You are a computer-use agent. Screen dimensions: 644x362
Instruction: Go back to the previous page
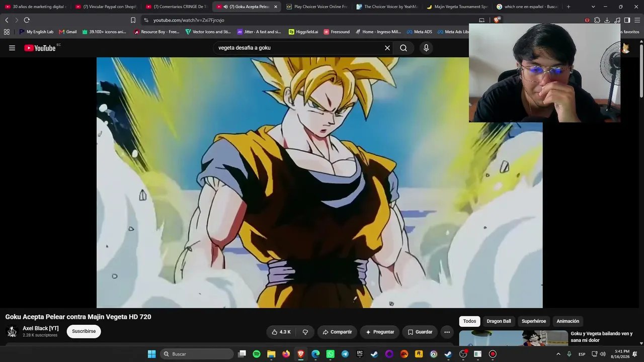[7, 20]
